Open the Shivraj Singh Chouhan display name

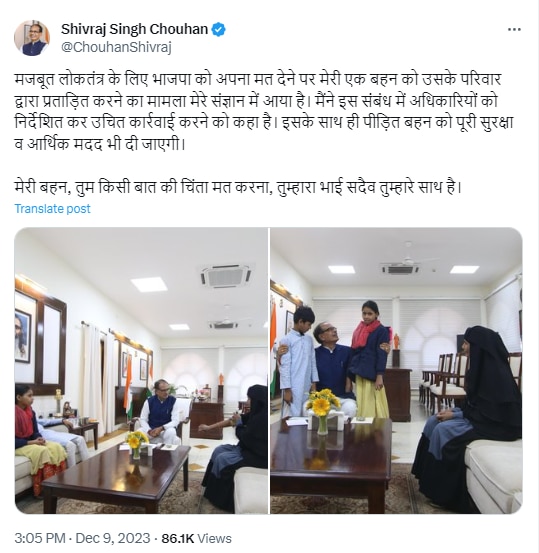tap(134, 29)
